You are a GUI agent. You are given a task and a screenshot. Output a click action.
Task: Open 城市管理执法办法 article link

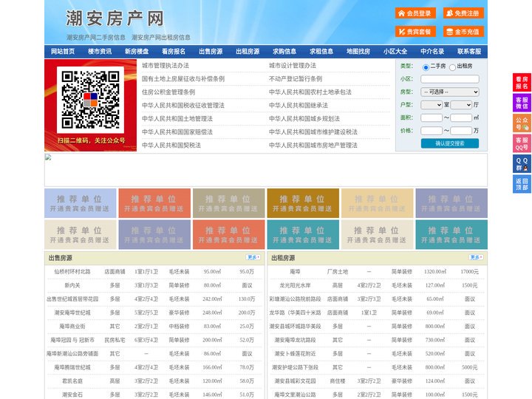(166, 66)
